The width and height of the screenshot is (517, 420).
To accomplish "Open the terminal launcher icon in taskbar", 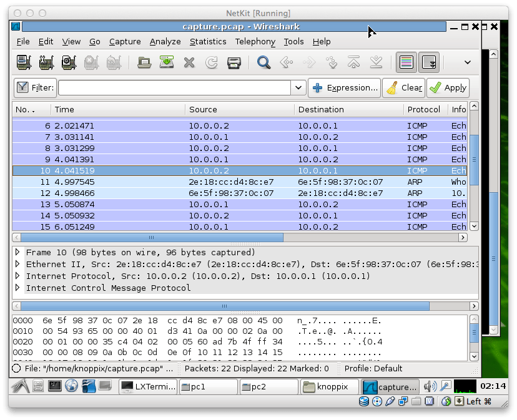I will [55, 386].
